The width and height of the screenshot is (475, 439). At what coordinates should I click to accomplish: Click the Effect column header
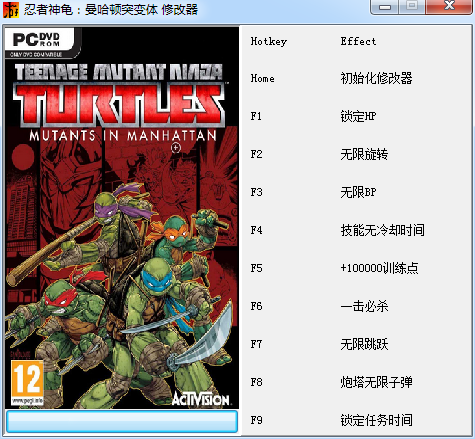pos(358,41)
